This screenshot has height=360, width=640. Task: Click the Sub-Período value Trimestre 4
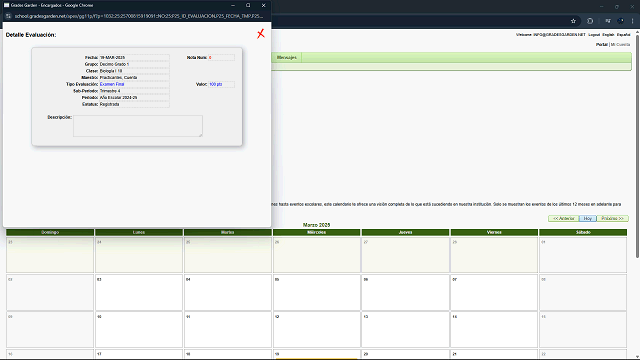tap(134, 91)
